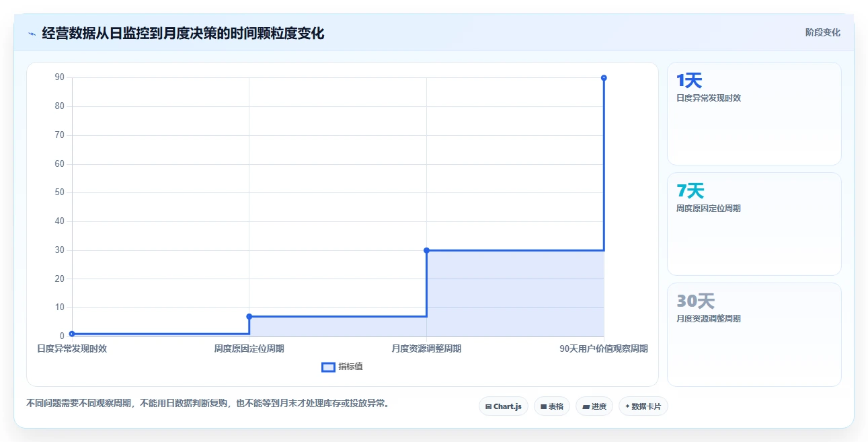Click the data point at value 7

[x=249, y=316]
